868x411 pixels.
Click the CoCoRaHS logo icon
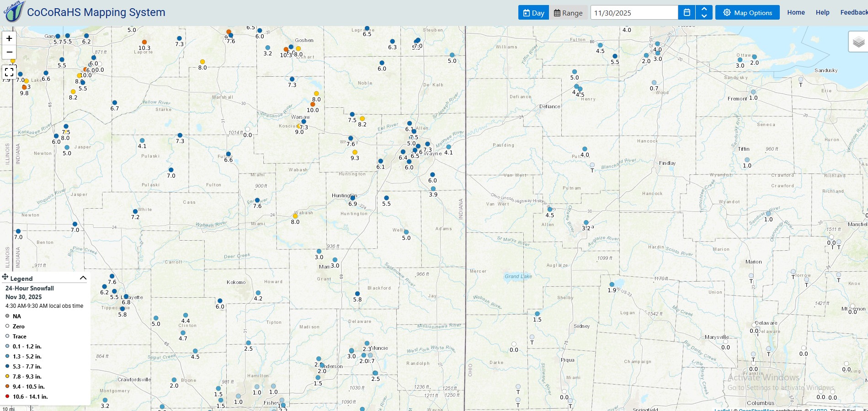(x=14, y=11)
